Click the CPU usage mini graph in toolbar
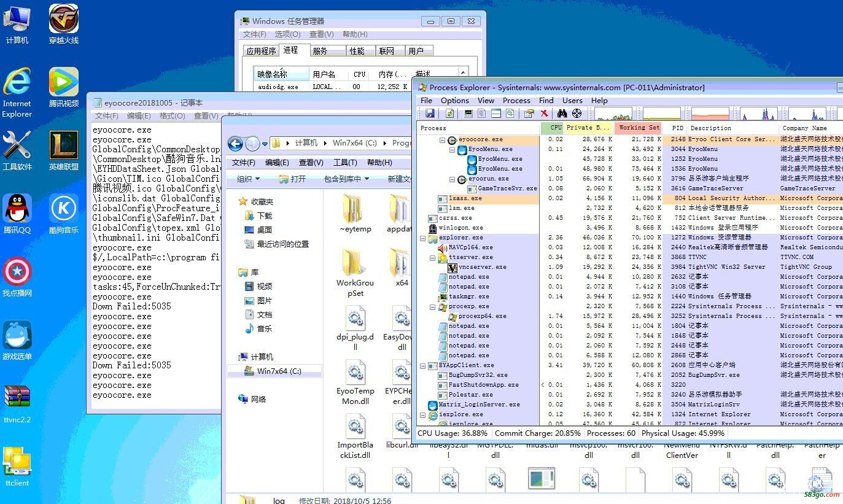 pyautogui.click(x=613, y=114)
